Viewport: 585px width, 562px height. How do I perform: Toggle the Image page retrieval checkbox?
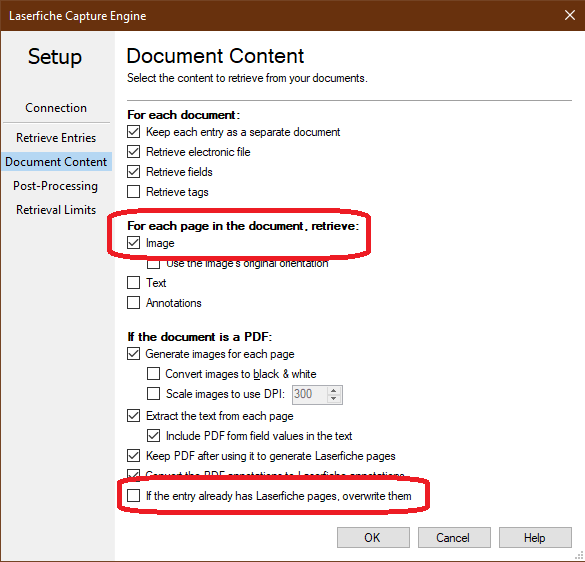pyautogui.click(x=133, y=243)
